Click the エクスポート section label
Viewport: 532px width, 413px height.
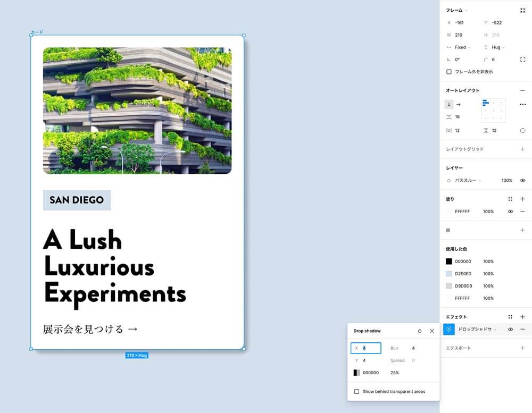[459, 348]
